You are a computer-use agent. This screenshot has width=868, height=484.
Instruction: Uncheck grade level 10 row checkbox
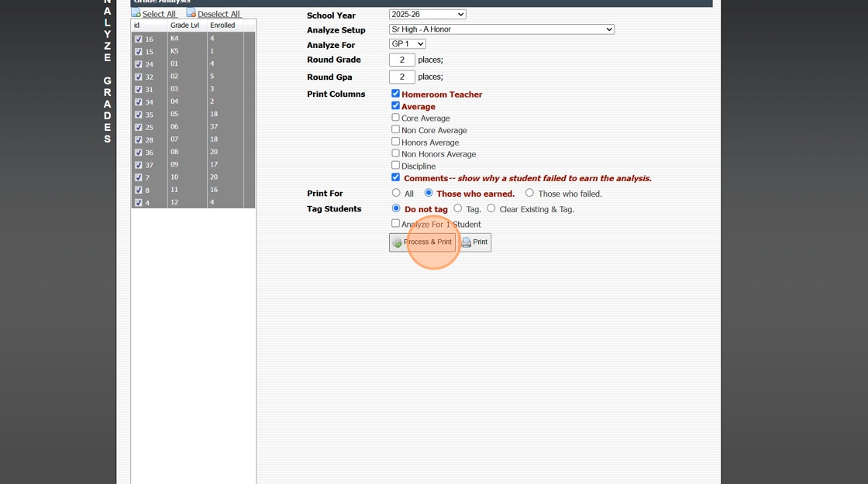(x=139, y=177)
